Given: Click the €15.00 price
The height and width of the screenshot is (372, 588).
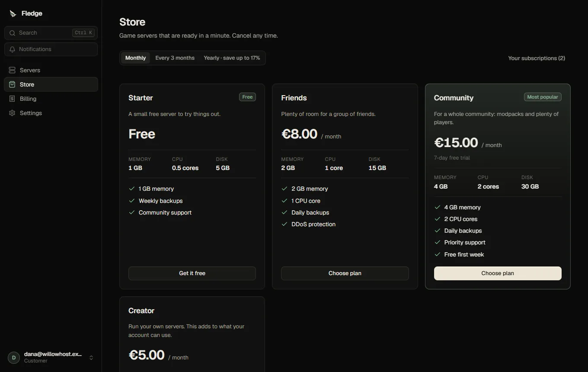Looking at the screenshot, I should click(456, 143).
